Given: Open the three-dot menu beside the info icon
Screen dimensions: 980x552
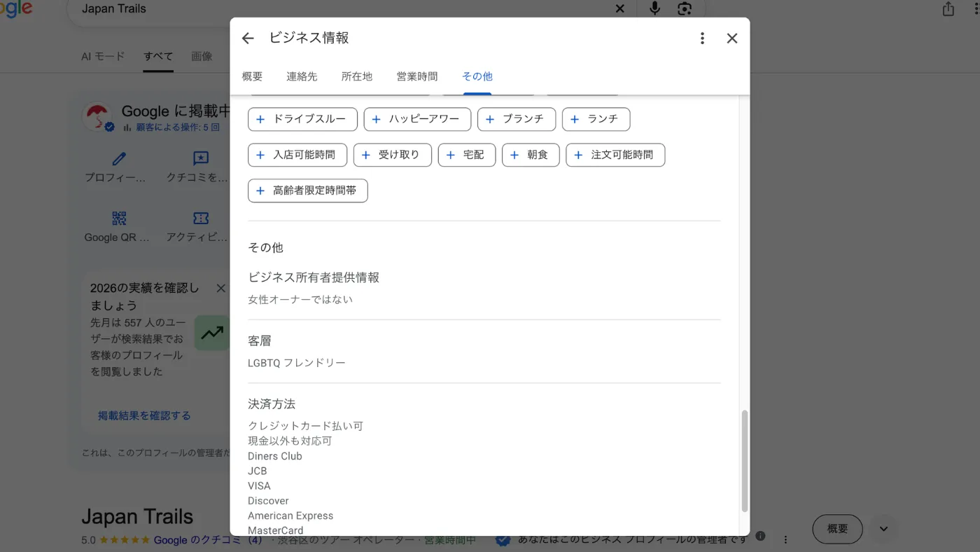Looking at the screenshot, I should pyautogui.click(x=785, y=539).
